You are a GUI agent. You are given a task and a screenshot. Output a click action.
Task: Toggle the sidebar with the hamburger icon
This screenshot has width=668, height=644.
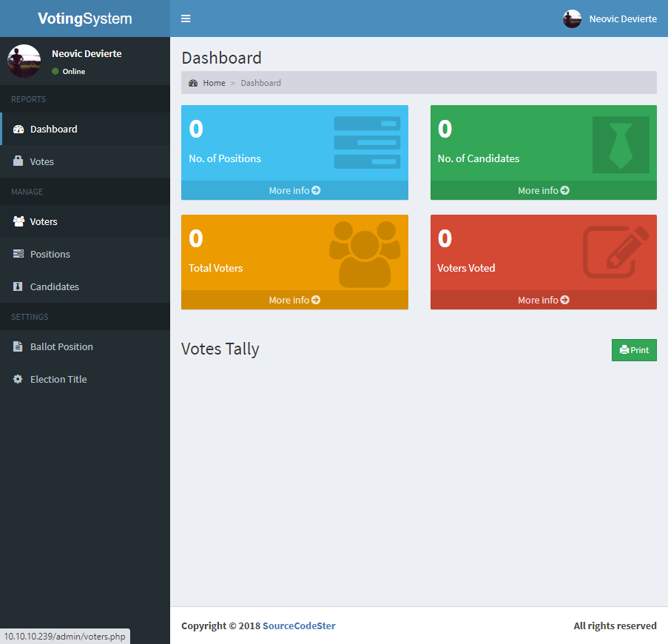coord(185,19)
